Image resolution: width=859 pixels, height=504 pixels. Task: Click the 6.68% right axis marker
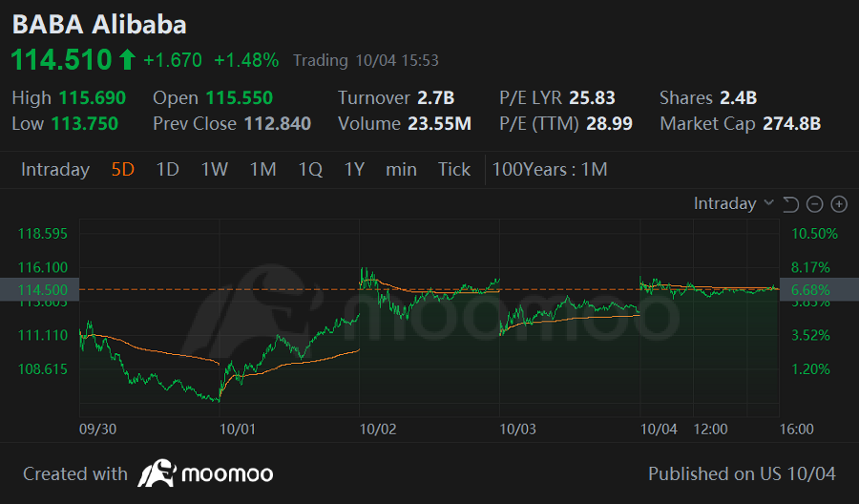819,290
